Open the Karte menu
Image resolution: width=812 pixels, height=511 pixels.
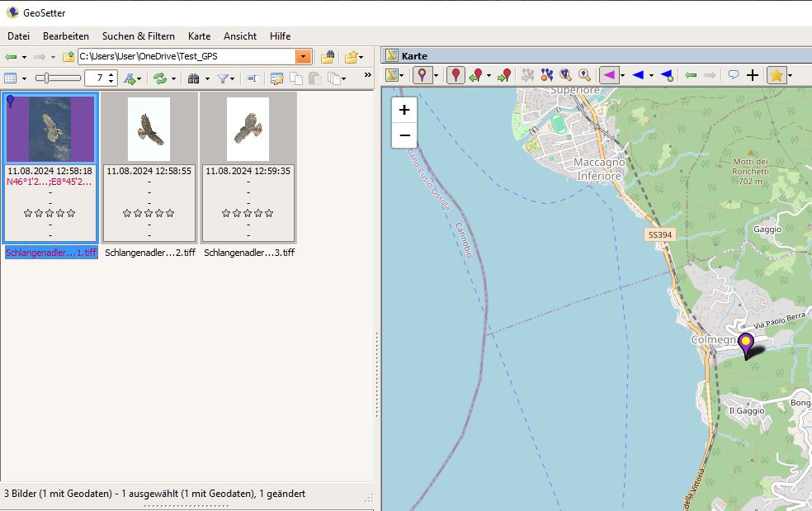click(199, 36)
